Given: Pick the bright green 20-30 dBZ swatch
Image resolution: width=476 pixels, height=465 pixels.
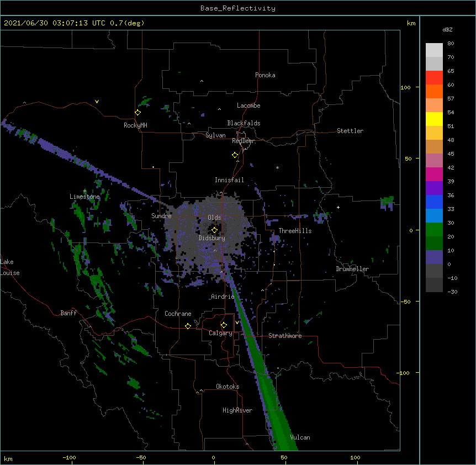Looking at the screenshot, I should 434,230.
